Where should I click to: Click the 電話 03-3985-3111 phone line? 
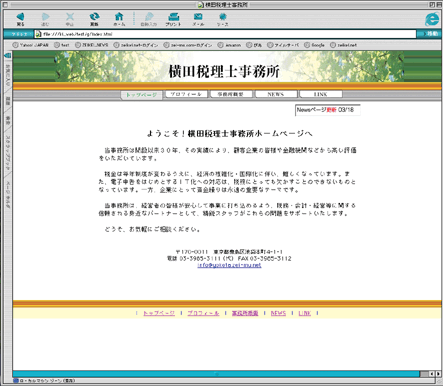229,258
